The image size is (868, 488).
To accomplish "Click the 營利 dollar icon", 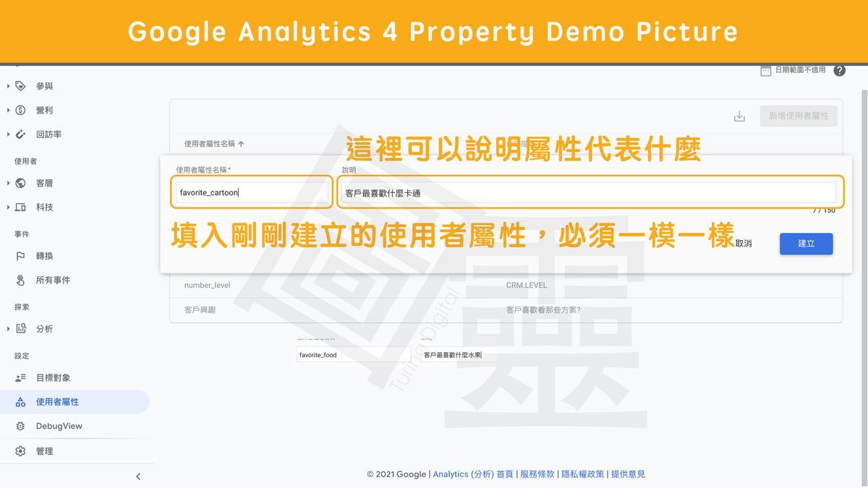I will coord(20,110).
